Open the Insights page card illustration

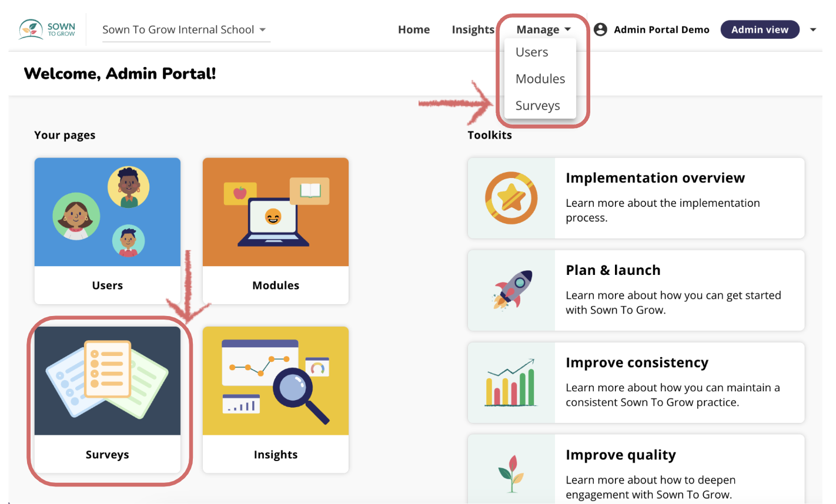(x=276, y=381)
